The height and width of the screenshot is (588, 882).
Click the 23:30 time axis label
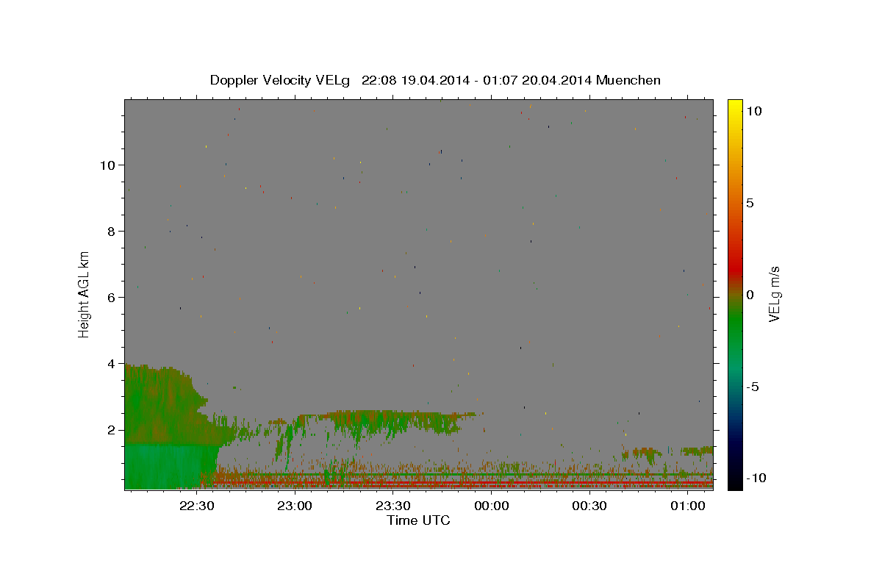(393, 506)
